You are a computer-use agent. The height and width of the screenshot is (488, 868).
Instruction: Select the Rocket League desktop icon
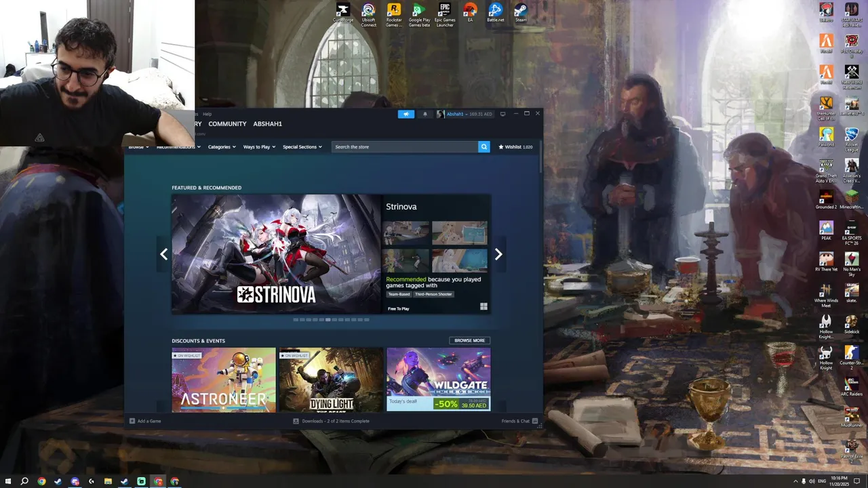(852, 138)
